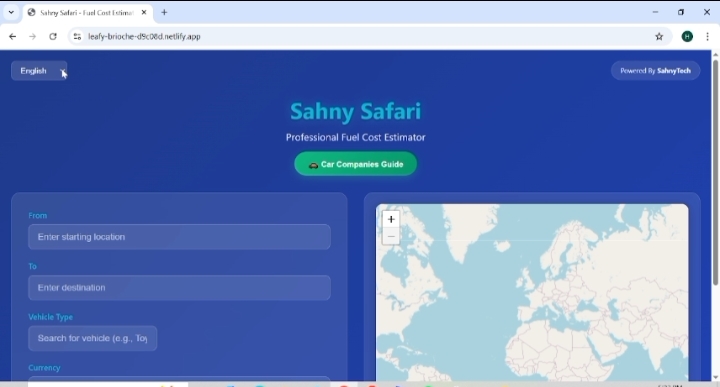Click the Sahny Safari heading
This screenshot has height=387, width=720.
[355, 111]
